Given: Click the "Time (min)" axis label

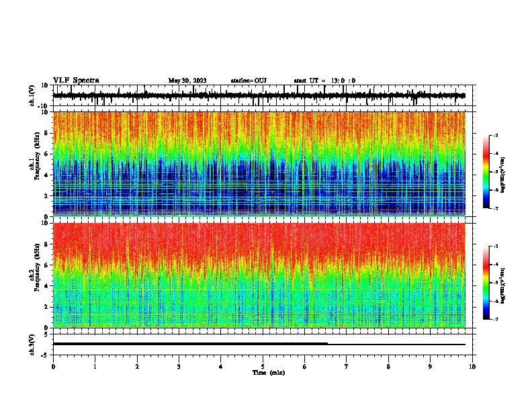Looking at the screenshot, I should 269,373.
